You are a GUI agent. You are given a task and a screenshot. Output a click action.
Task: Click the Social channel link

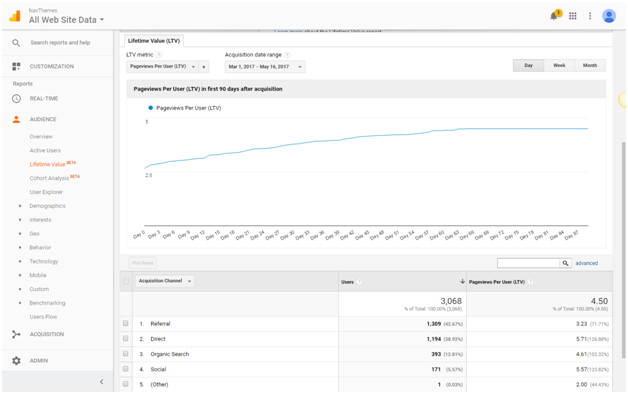point(158,369)
